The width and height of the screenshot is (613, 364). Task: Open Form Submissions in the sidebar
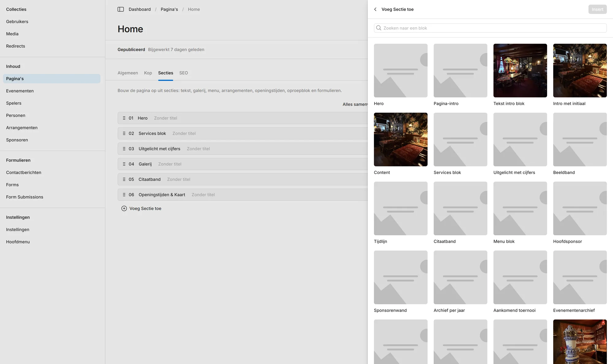pyautogui.click(x=25, y=197)
